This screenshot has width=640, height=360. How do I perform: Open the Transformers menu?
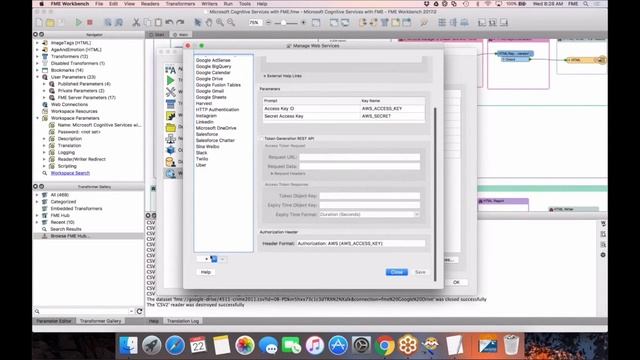coord(180,4)
